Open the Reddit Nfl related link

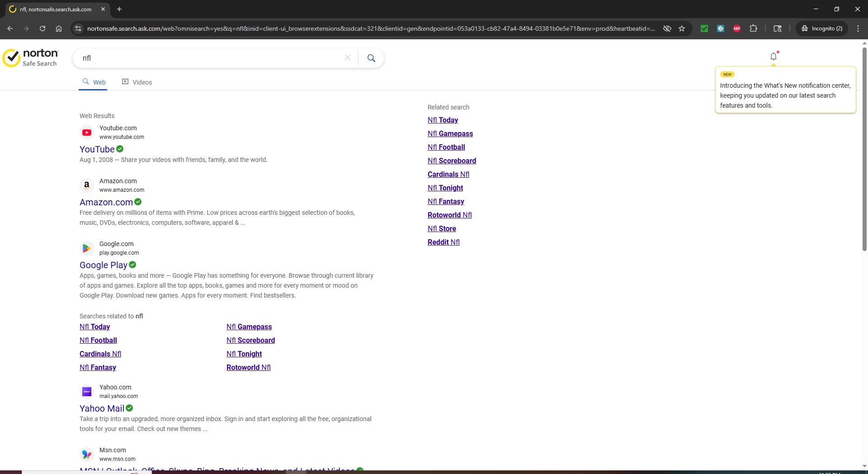(x=443, y=242)
